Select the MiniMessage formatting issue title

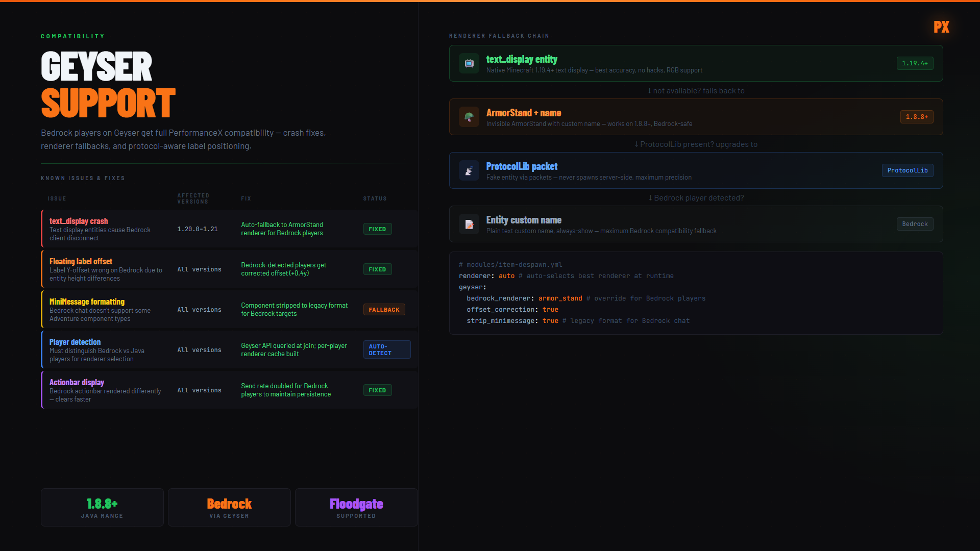click(87, 302)
